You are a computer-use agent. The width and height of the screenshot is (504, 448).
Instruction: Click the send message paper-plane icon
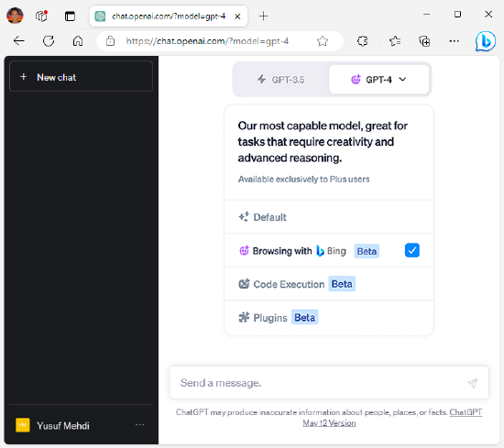click(473, 383)
